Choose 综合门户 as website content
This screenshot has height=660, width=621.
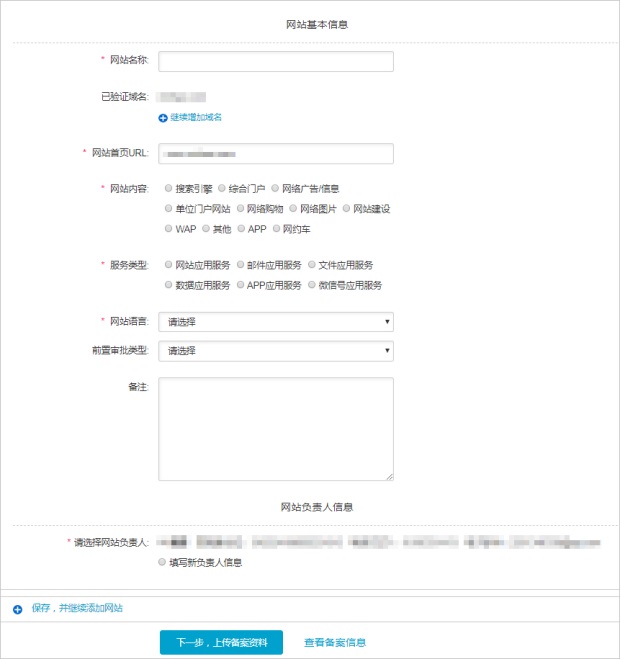pos(222,188)
